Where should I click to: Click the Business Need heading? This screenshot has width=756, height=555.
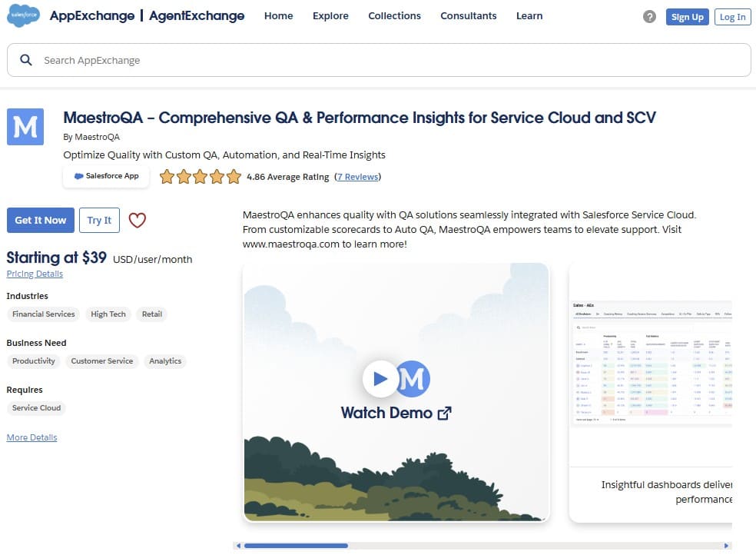(37, 343)
